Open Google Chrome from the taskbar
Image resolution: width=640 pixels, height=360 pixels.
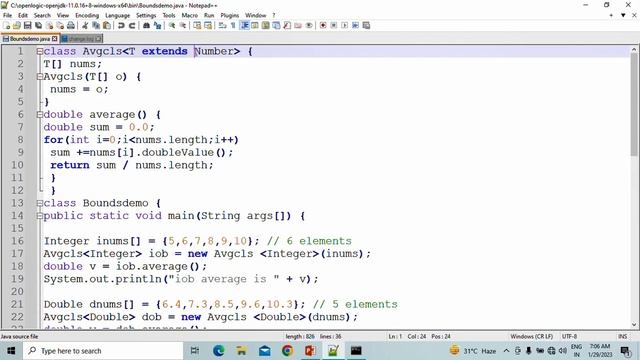click(287, 351)
